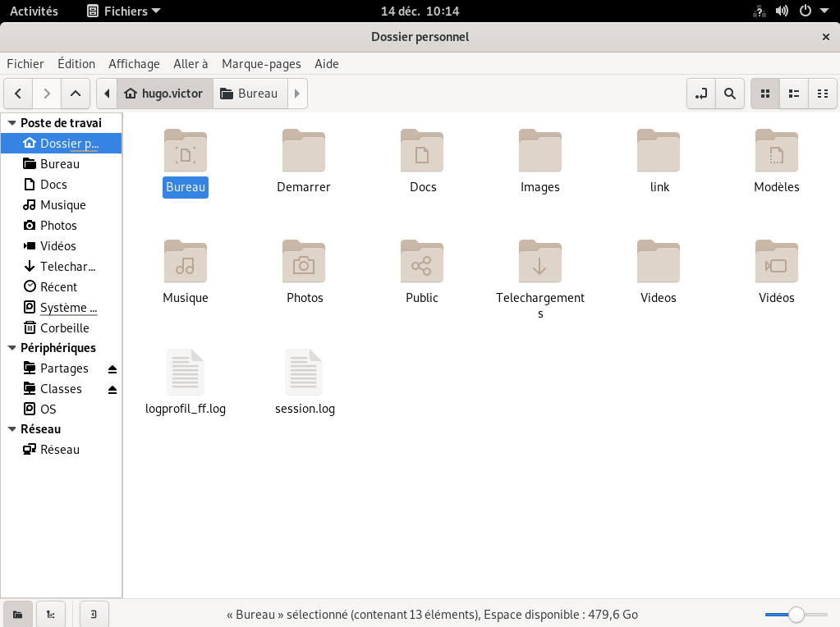Open the Aller à menu
Image resolution: width=840 pixels, height=627 pixels.
click(190, 64)
